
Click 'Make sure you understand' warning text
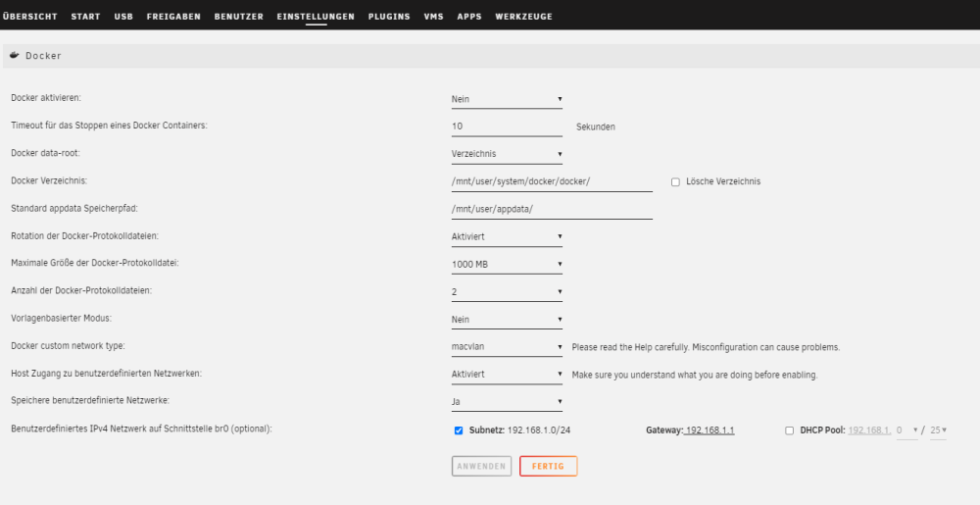695,375
